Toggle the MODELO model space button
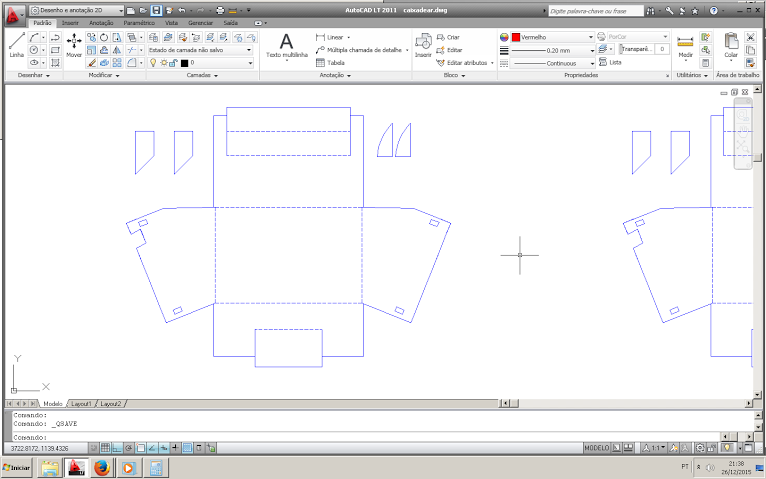 tap(596, 448)
